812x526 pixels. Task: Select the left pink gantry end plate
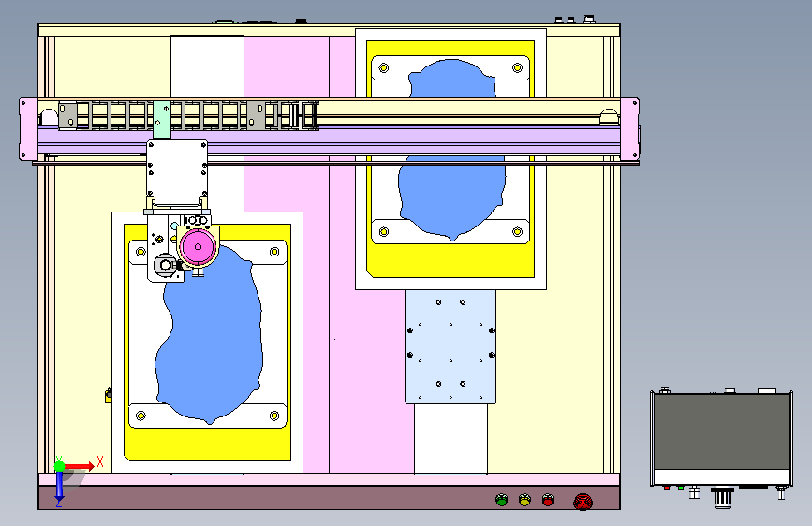click(x=28, y=129)
